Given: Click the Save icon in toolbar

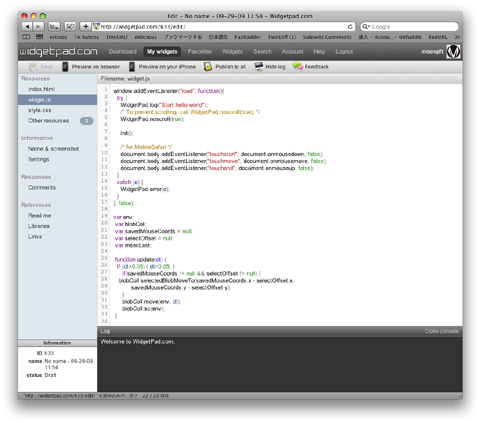Looking at the screenshot, I should (x=33, y=67).
